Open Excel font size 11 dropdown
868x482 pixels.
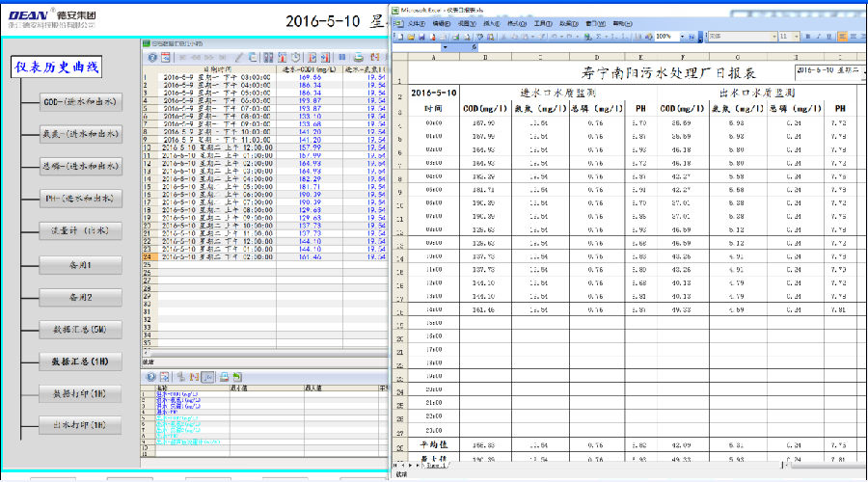click(797, 37)
